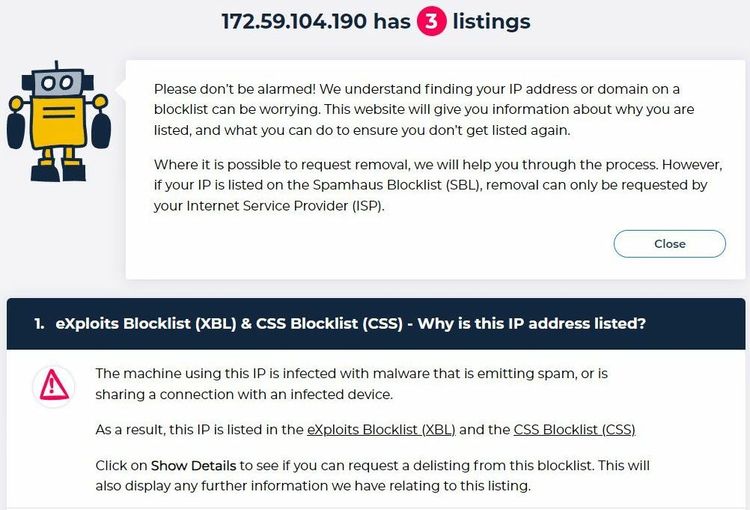Click the robot mascot's head with eyes
This screenshot has width=750, height=510.
coord(57,82)
